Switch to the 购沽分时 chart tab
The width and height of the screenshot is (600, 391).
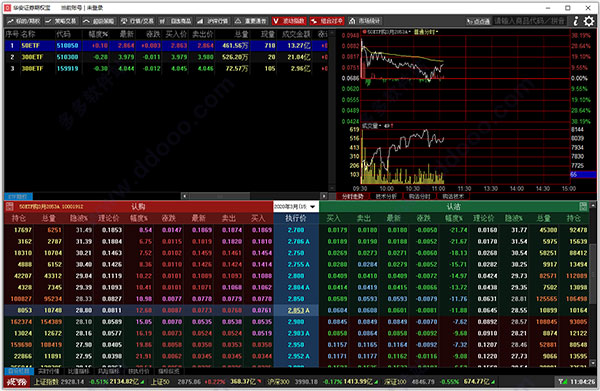tap(419, 196)
